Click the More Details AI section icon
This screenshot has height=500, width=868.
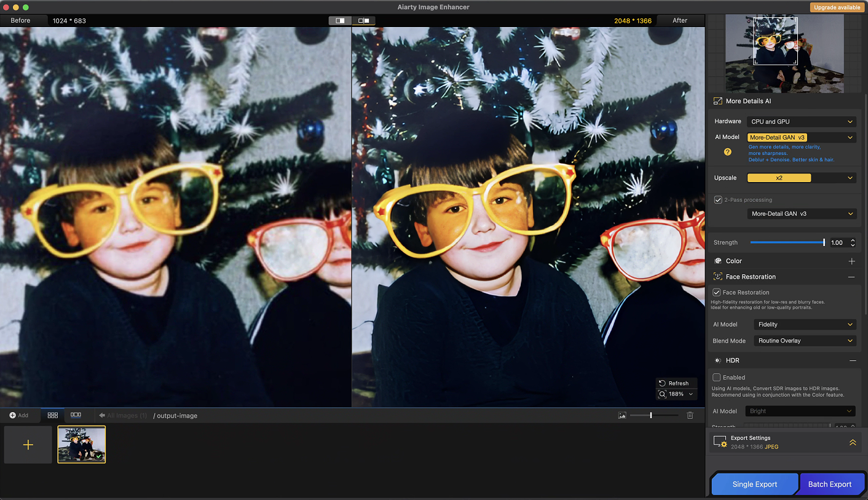717,101
